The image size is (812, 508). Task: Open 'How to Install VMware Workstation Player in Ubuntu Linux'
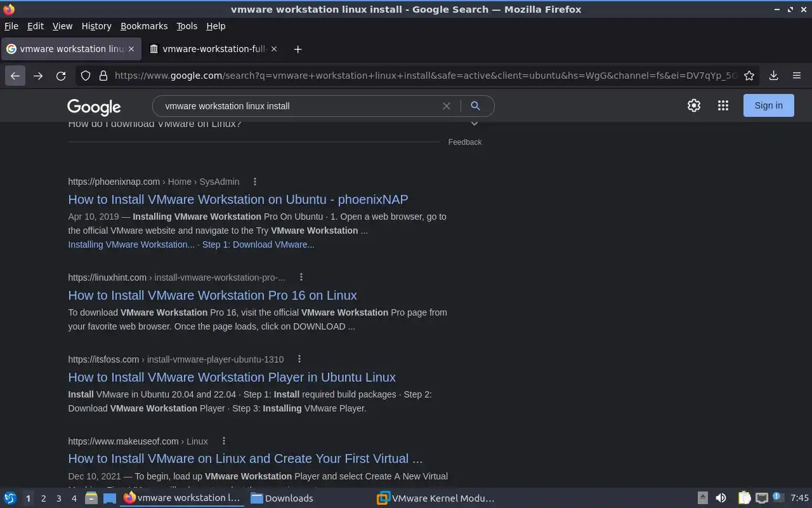point(232,377)
